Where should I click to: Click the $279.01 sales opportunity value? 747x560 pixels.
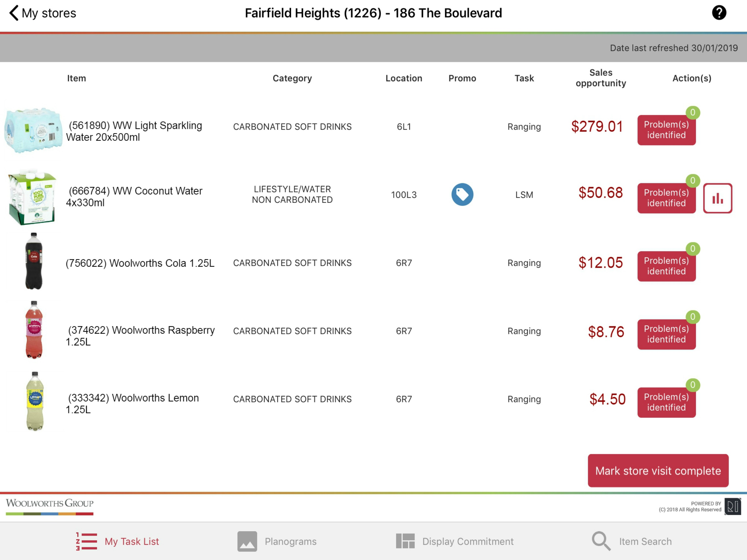(597, 127)
